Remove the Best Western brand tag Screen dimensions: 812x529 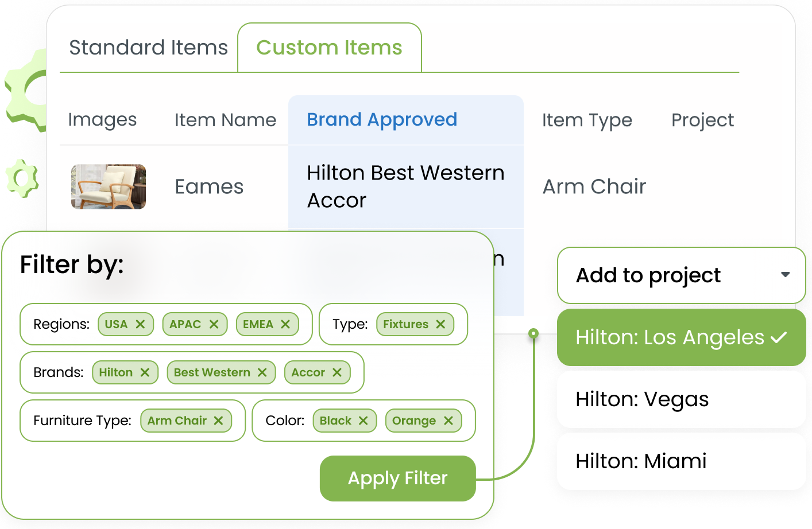pyautogui.click(x=262, y=372)
